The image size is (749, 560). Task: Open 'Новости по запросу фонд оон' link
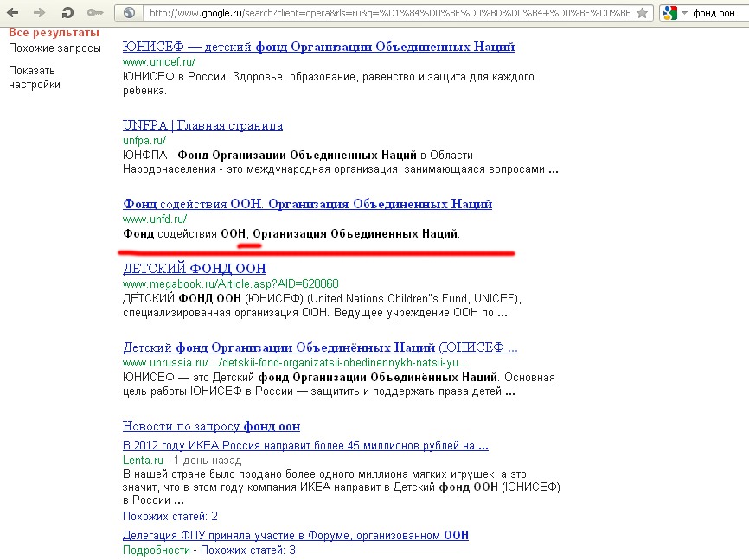[211, 426]
